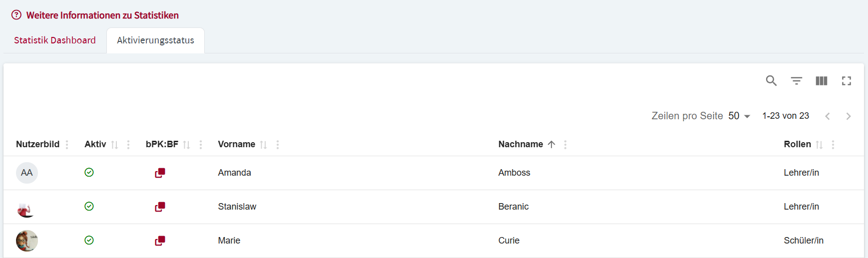Screen dimensions: 868x258
Task: Sort by the Vorname column header
Action: click(x=236, y=144)
